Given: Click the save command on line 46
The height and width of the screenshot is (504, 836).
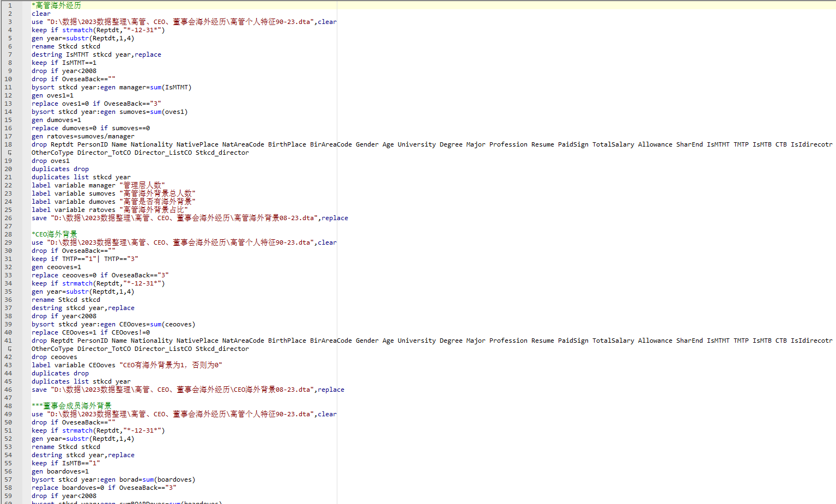Looking at the screenshot, I should (x=39, y=390).
